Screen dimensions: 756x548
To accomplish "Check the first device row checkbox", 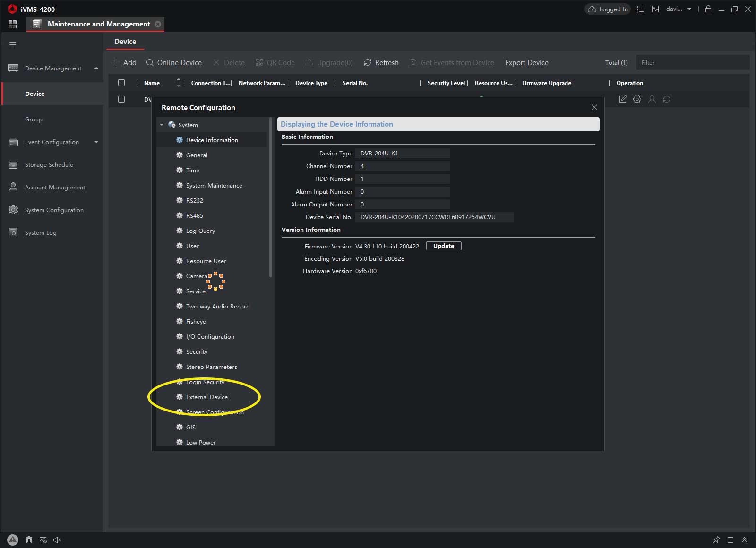I will [121, 99].
